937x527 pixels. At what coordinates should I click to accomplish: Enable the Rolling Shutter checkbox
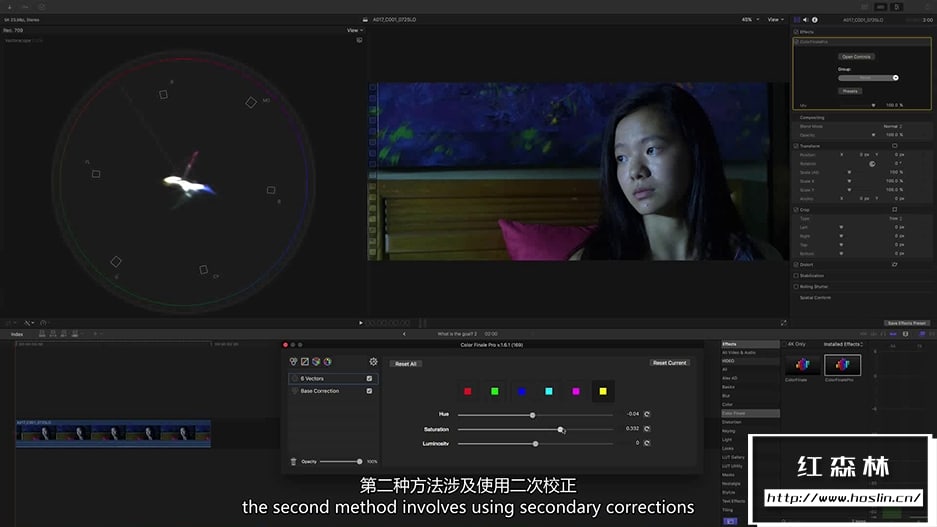[x=796, y=286]
